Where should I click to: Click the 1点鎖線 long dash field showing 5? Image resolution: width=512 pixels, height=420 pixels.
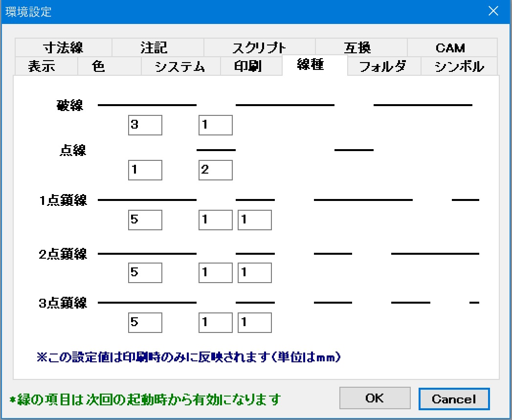pos(145,220)
